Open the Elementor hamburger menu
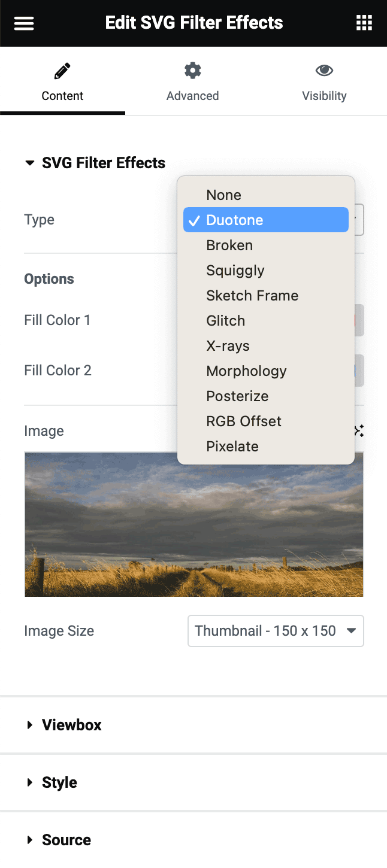387x868 pixels. (23, 23)
